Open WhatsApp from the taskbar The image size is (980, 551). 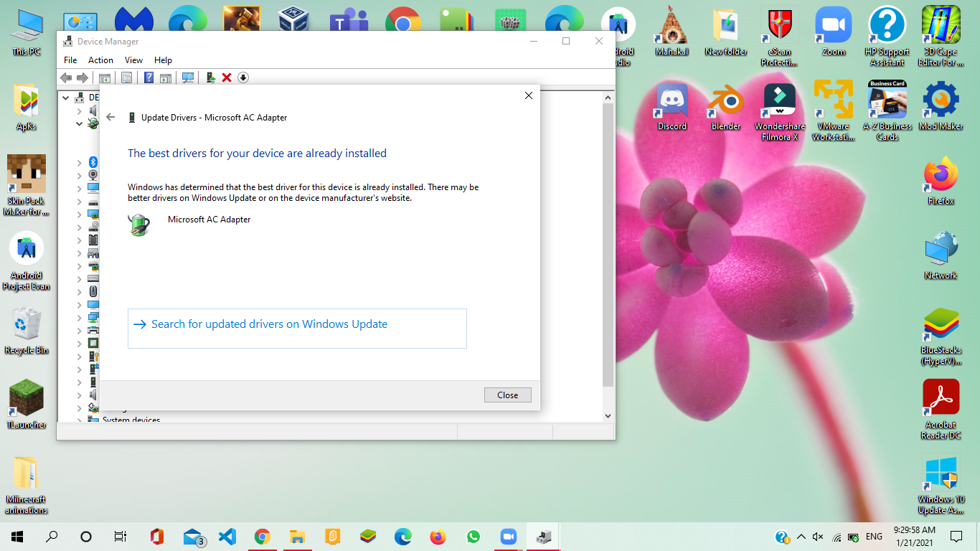[473, 537]
